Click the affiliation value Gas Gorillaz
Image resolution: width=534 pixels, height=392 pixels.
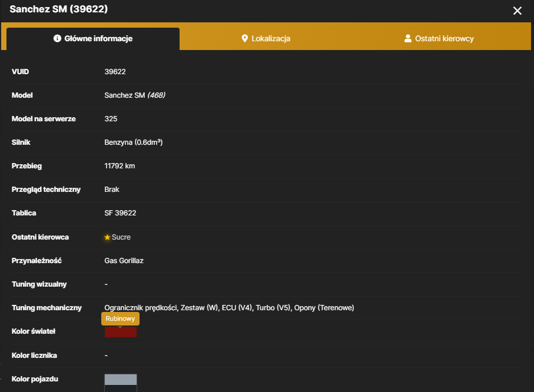click(x=124, y=261)
